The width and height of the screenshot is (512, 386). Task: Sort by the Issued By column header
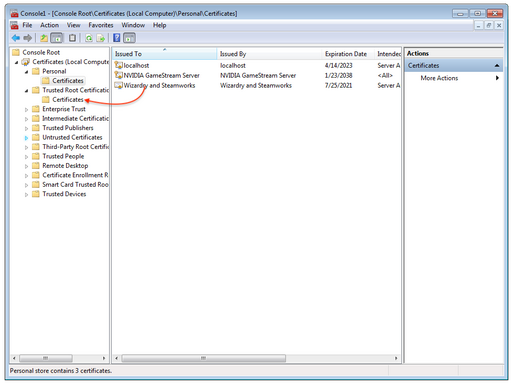click(269, 54)
